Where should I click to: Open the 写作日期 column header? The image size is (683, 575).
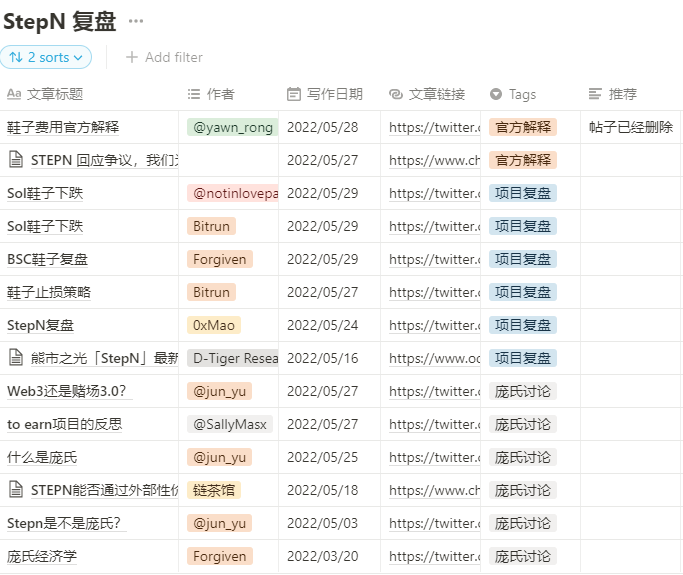[x=325, y=94]
